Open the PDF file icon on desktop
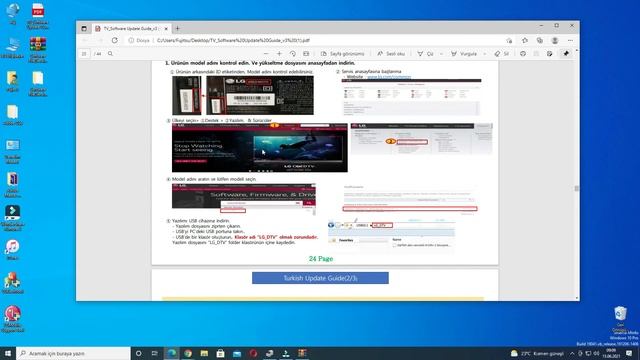The height and width of the screenshot is (360, 640). coord(38,16)
